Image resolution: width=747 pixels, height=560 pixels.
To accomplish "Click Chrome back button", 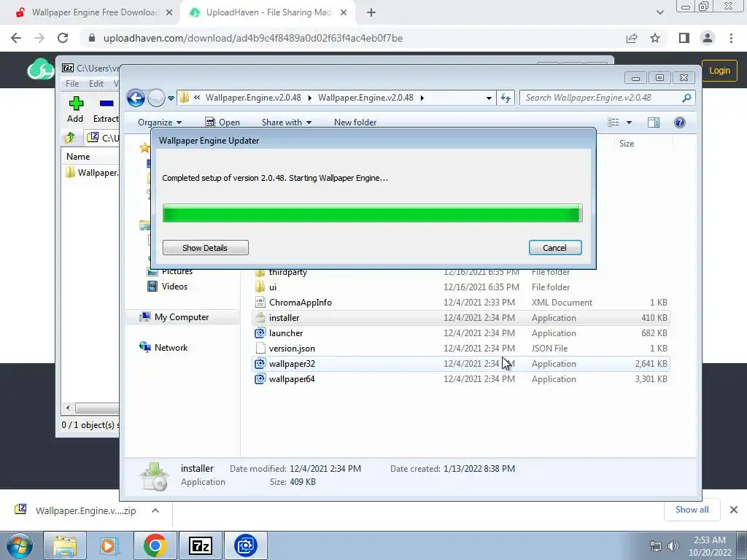I will click(16, 38).
